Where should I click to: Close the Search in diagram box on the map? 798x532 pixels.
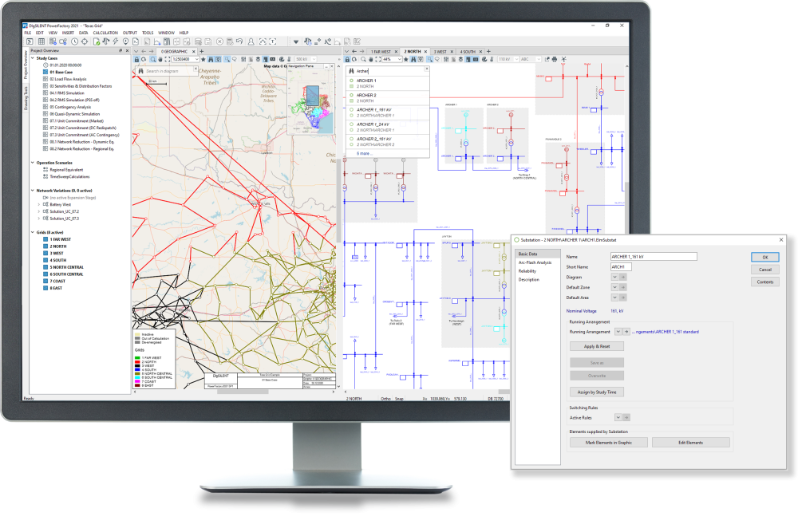pos(196,69)
